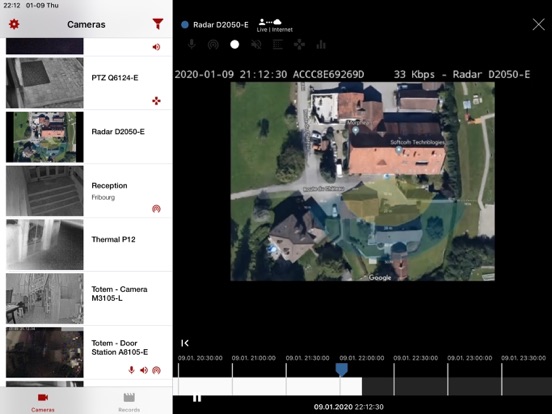Open PTZ directional control in viewer toolbar
Screen dimensions: 552x414
pyautogui.click(x=299, y=44)
